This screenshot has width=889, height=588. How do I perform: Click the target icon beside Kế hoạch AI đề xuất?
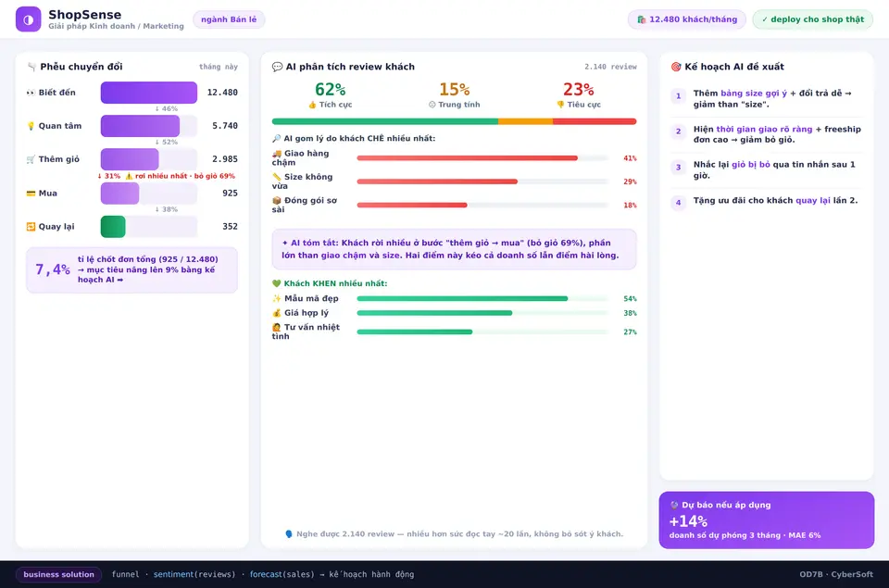click(x=676, y=67)
